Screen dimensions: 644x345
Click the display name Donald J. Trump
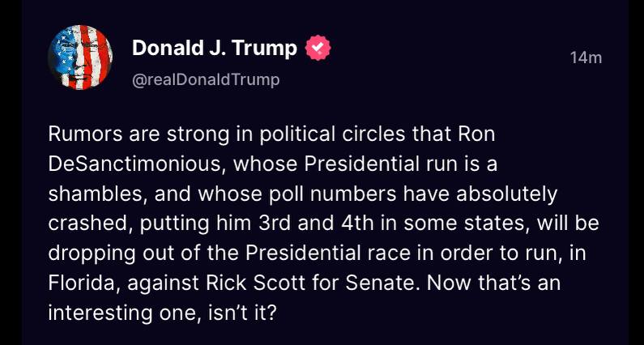[215, 49]
